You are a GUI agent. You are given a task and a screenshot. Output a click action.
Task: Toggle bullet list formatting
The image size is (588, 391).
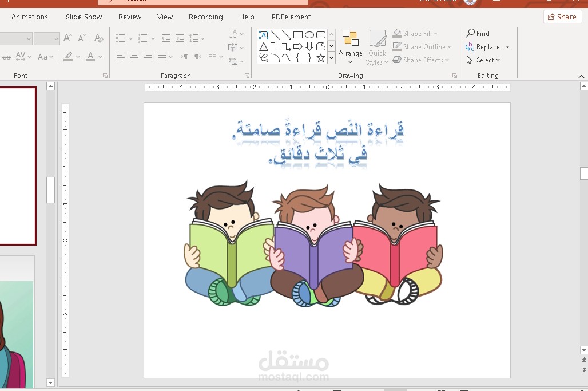[120, 38]
